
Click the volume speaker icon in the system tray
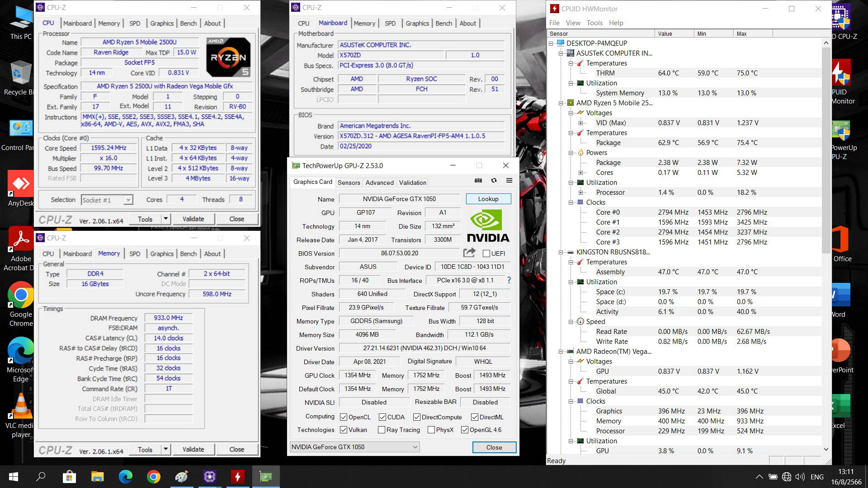coord(800,477)
